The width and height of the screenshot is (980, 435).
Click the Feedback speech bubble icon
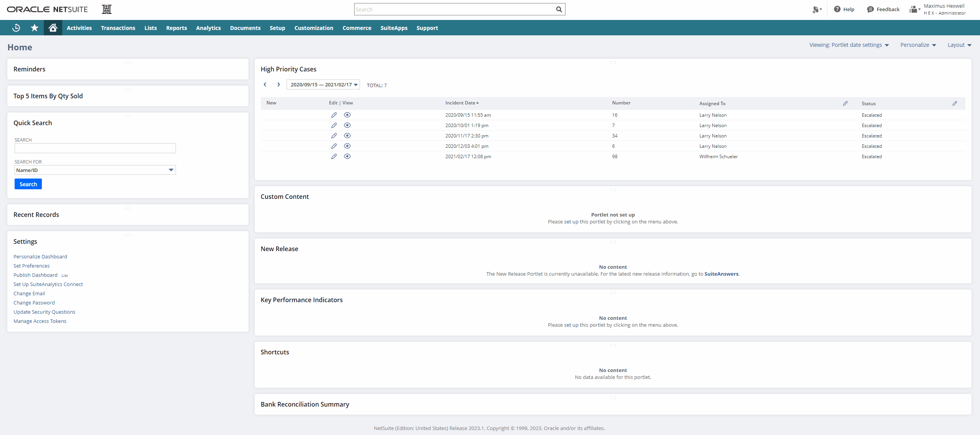870,9
